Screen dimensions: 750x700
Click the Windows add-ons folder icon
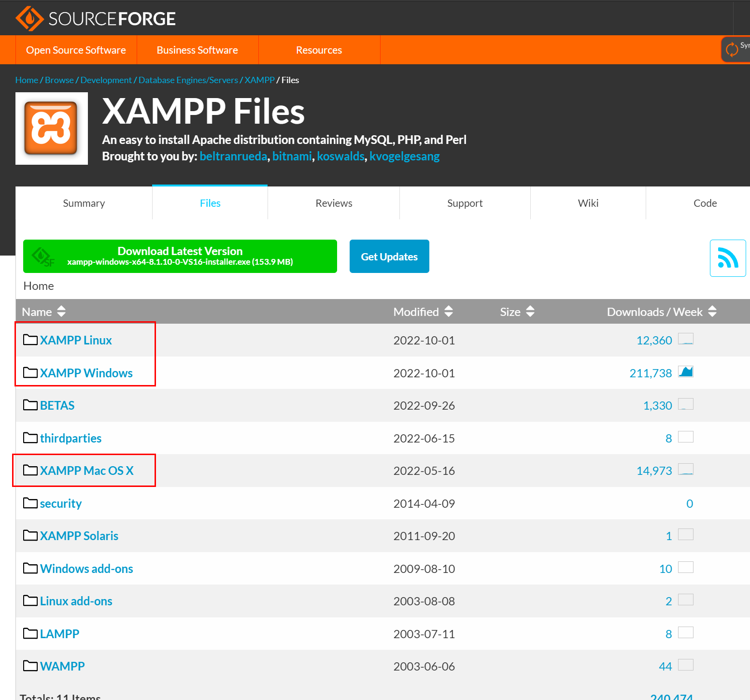(x=30, y=568)
